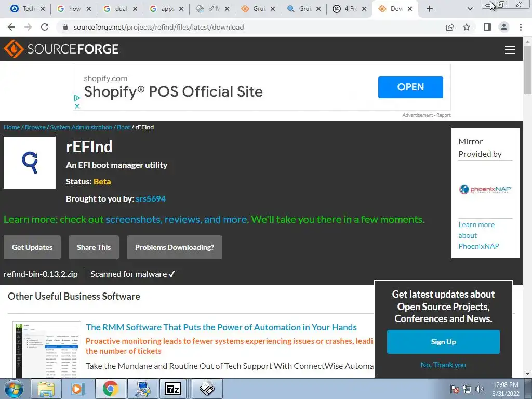
Task: Open a new browser tab
Action: point(430,9)
